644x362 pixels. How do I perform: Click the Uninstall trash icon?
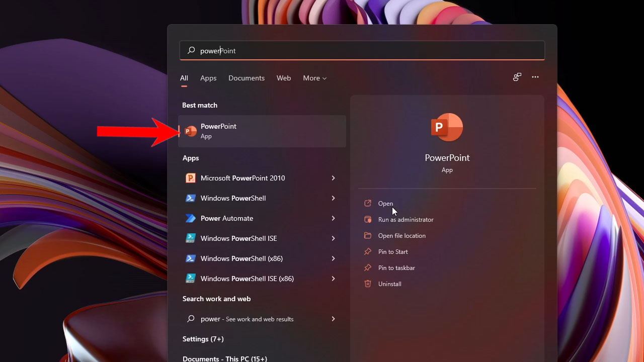click(x=368, y=284)
